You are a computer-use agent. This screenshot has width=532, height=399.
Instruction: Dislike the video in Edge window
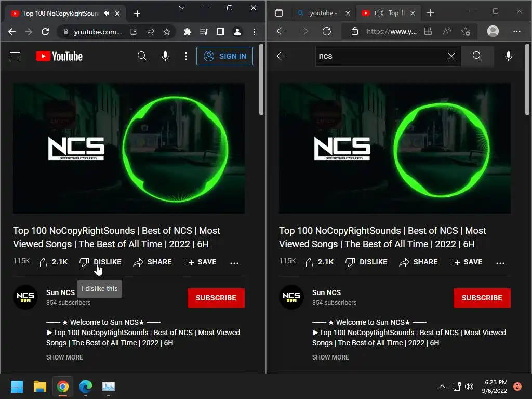coord(366,262)
